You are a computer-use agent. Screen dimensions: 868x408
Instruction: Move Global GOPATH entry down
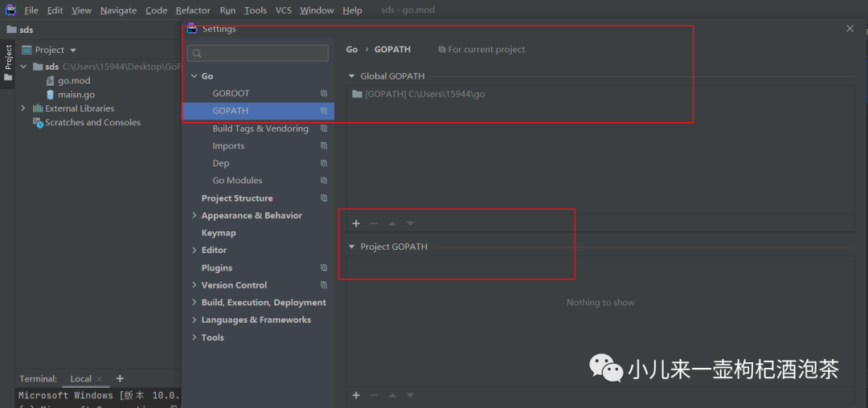[x=410, y=223]
